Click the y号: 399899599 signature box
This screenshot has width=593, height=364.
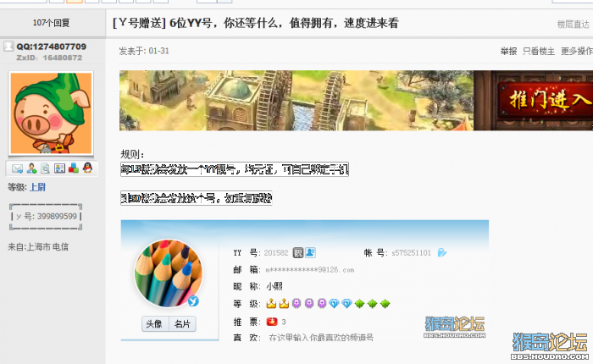46,217
